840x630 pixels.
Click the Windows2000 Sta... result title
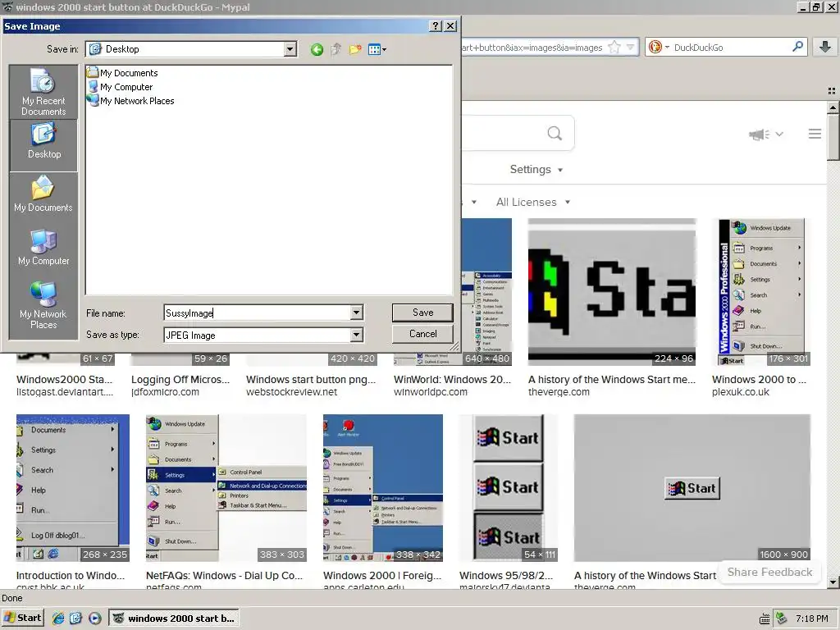(x=64, y=379)
